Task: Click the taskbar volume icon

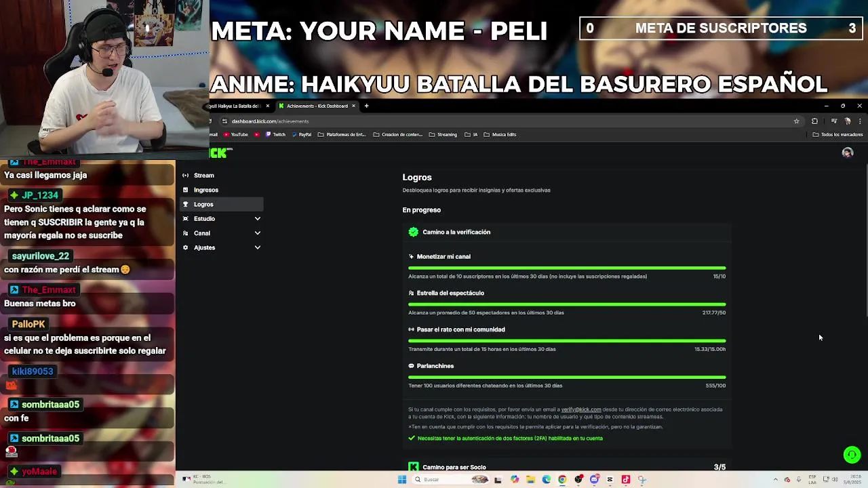Action: 835,479
